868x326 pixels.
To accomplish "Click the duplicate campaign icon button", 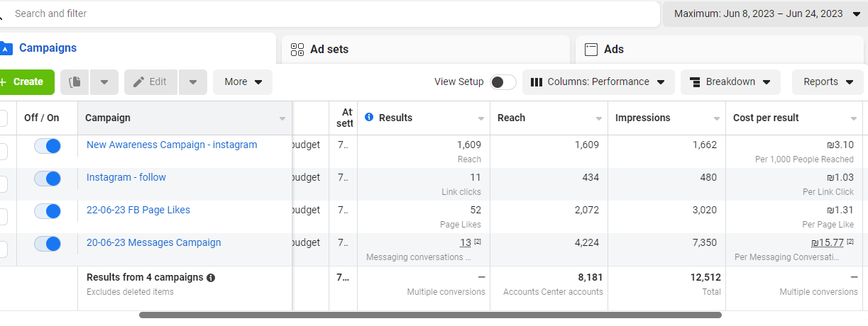I will (75, 82).
